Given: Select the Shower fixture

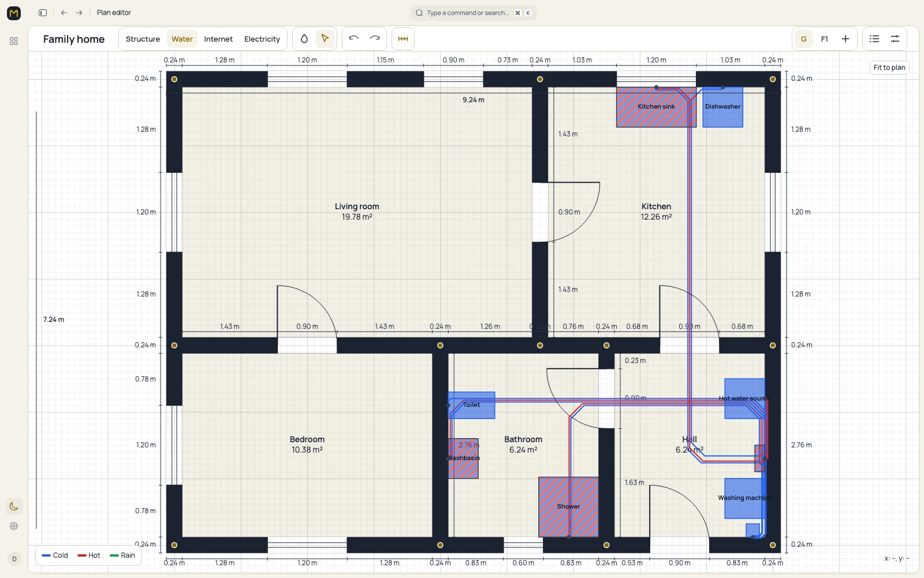Looking at the screenshot, I should (568, 507).
